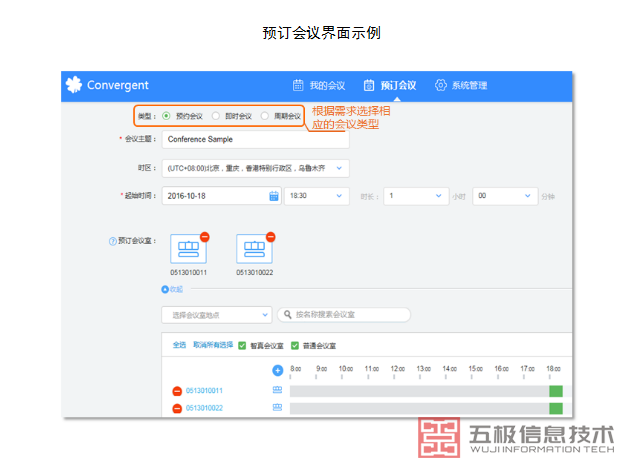Remove room 0513010011 via red badge
638x472 pixels.
coord(204,237)
